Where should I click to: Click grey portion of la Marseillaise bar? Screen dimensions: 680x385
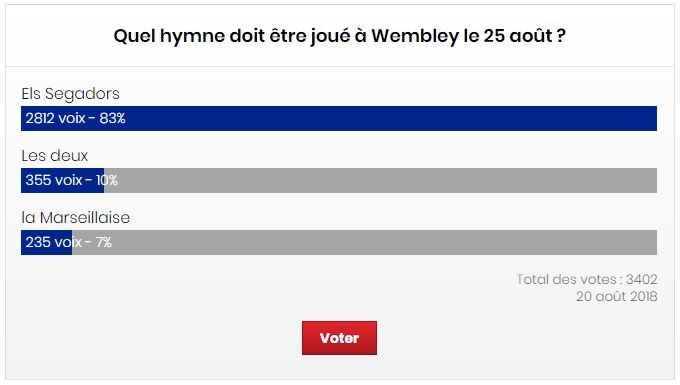[x=364, y=242]
